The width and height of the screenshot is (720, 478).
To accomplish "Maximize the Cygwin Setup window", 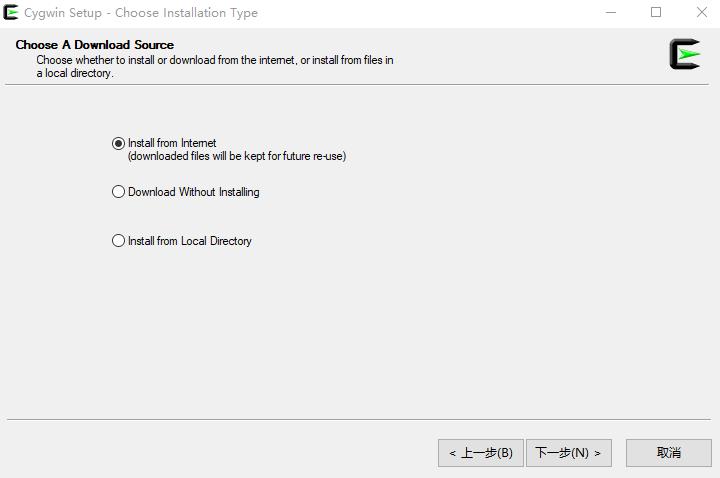I will click(x=656, y=12).
